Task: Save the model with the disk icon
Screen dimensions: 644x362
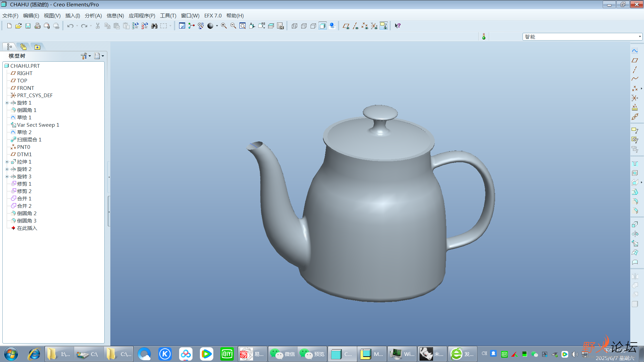Action: pyautogui.click(x=28, y=26)
